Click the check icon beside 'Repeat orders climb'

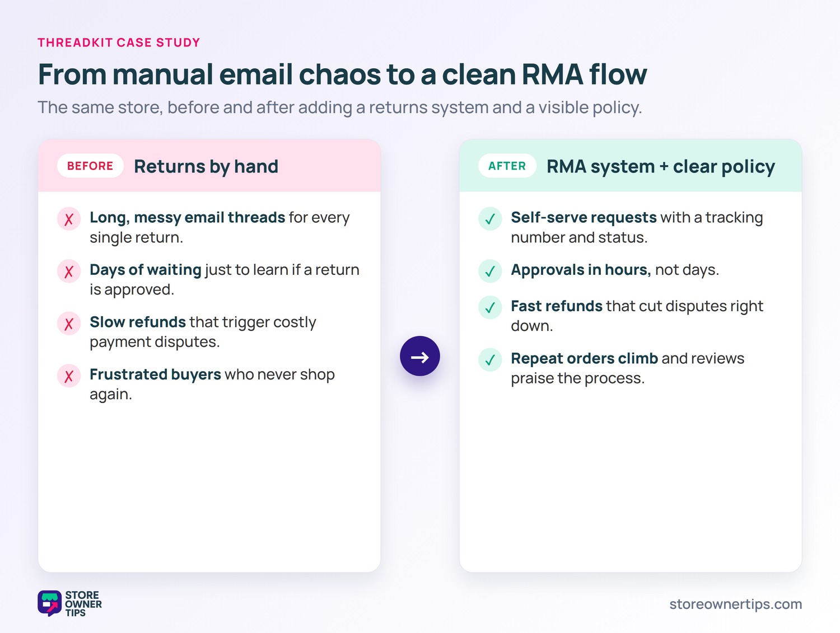(x=490, y=360)
